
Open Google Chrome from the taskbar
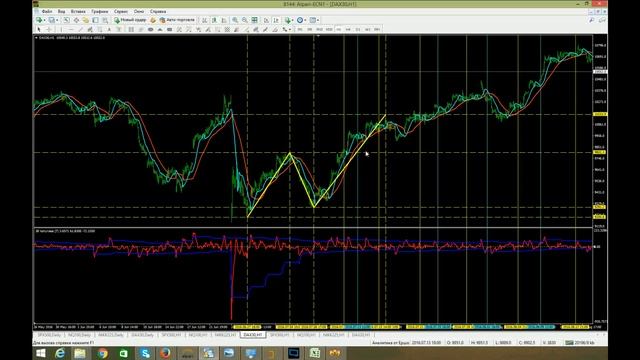(x=102, y=353)
